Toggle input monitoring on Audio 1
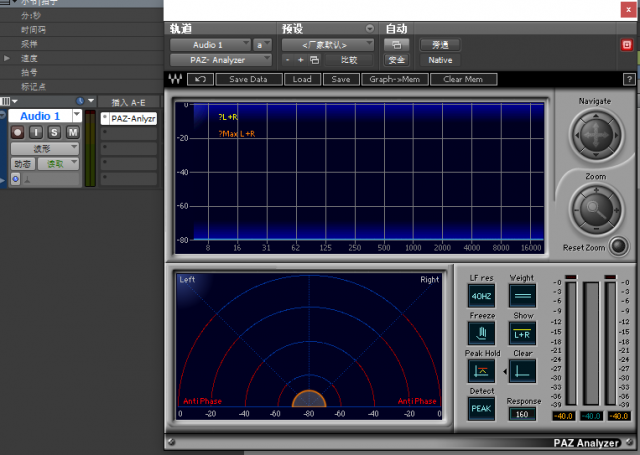Viewport: 640px width, 455px height. point(36,132)
